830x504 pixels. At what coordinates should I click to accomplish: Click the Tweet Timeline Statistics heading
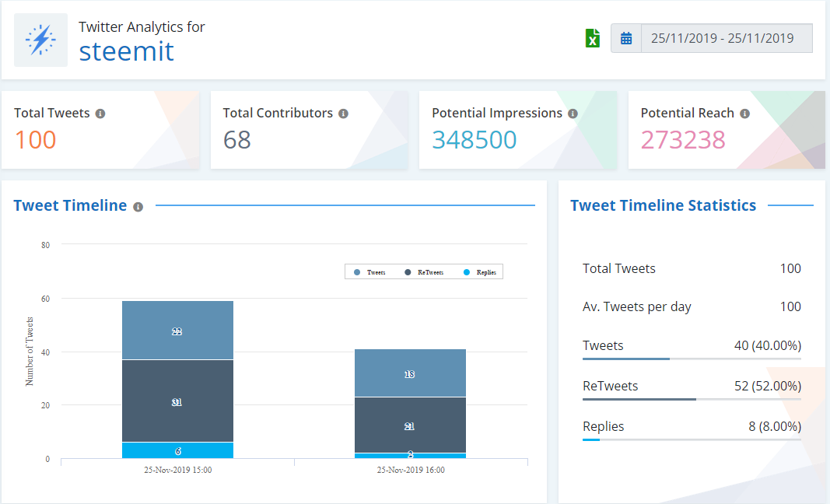tap(664, 205)
